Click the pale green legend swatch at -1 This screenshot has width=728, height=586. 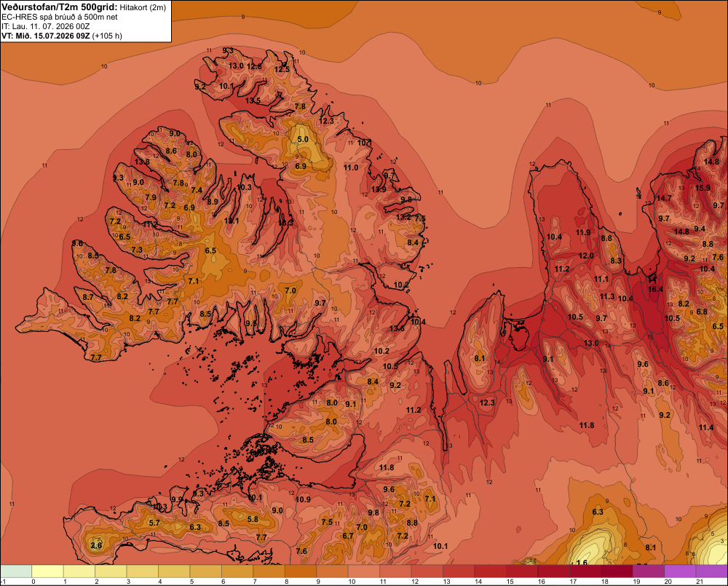[16, 571]
